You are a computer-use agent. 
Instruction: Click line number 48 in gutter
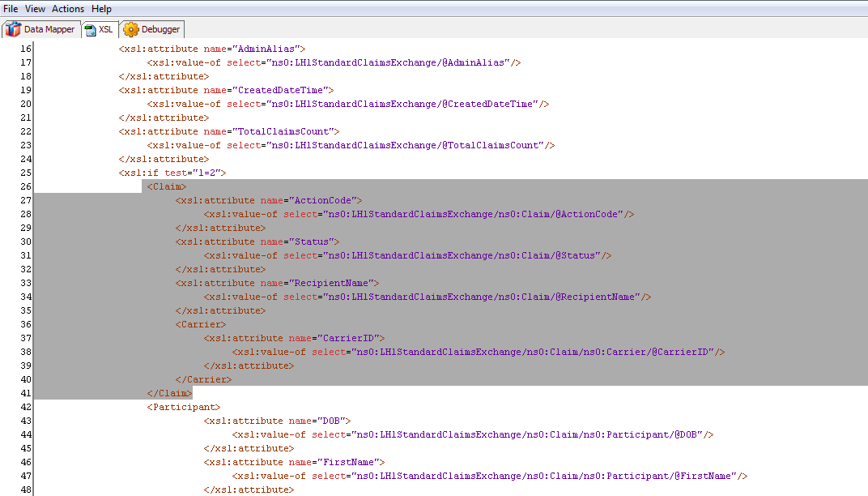[x=25, y=490]
